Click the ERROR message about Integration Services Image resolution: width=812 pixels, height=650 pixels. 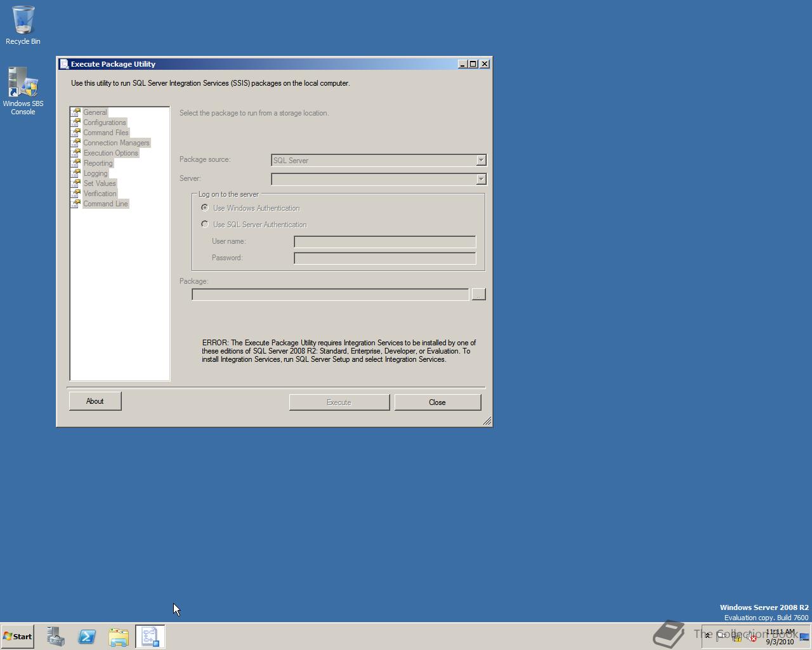pyautogui.click(x=339, y=351)
